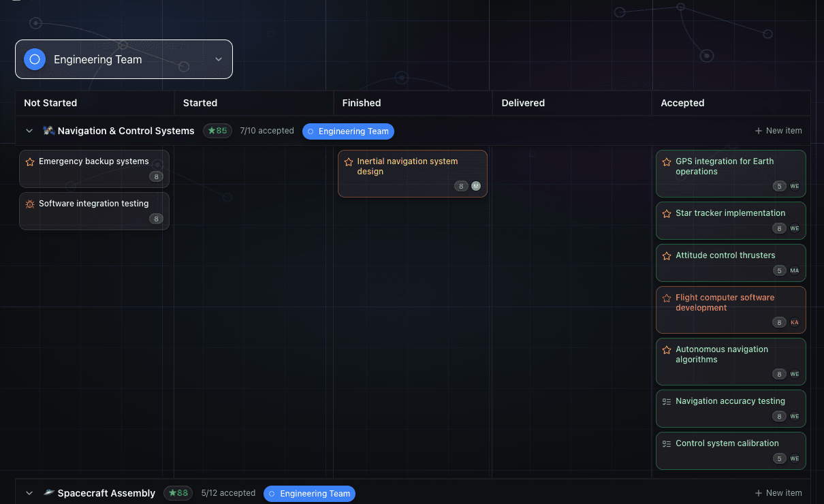The height and width of the screenshot is (504, 824).
Task: Click star icon on Emergency backup systems card
Action: [30, 162]
